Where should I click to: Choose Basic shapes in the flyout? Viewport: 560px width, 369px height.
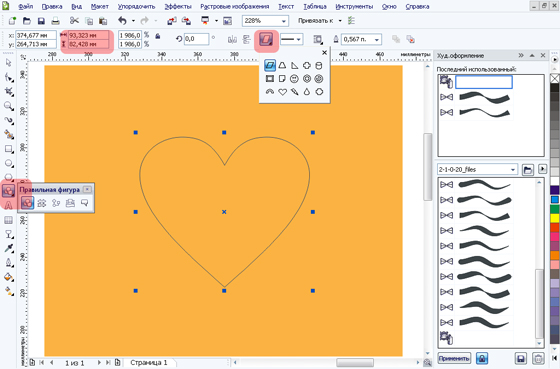pyautogui.click(x=27, y=203)
